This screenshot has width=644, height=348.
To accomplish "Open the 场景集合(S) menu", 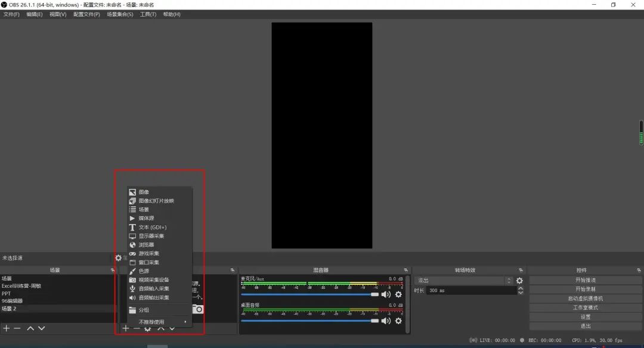I will (120, 14).
